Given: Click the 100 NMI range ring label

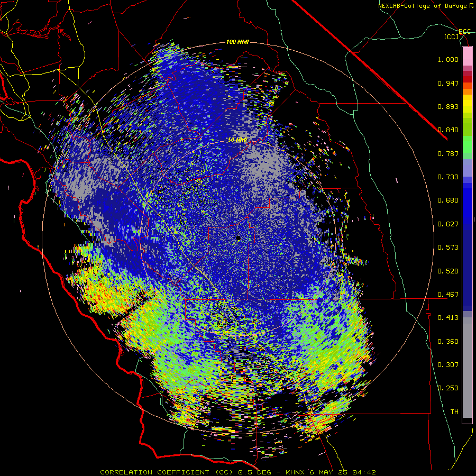Looking at the screenshot, I should pyautogui.click(x=237, y=42).
